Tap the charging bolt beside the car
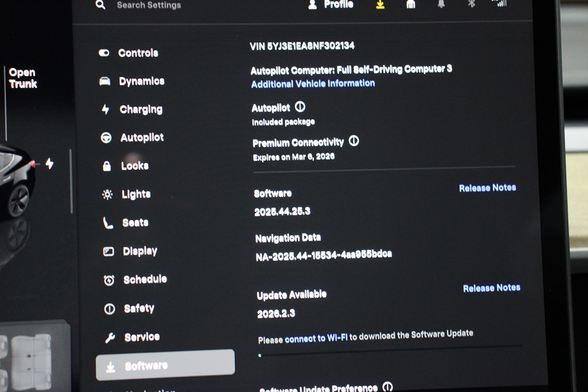This screenshot has height=392, width=588. click(x=49, y=164)
